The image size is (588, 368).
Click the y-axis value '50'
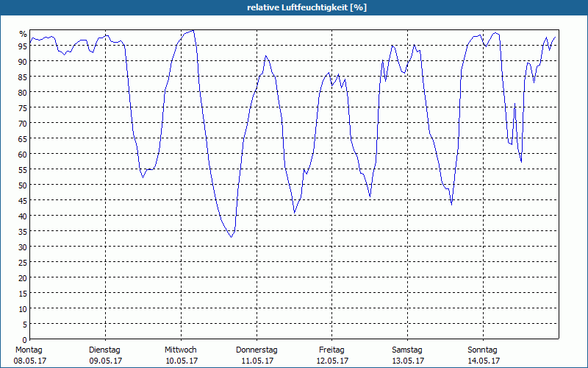click(23, 185)
